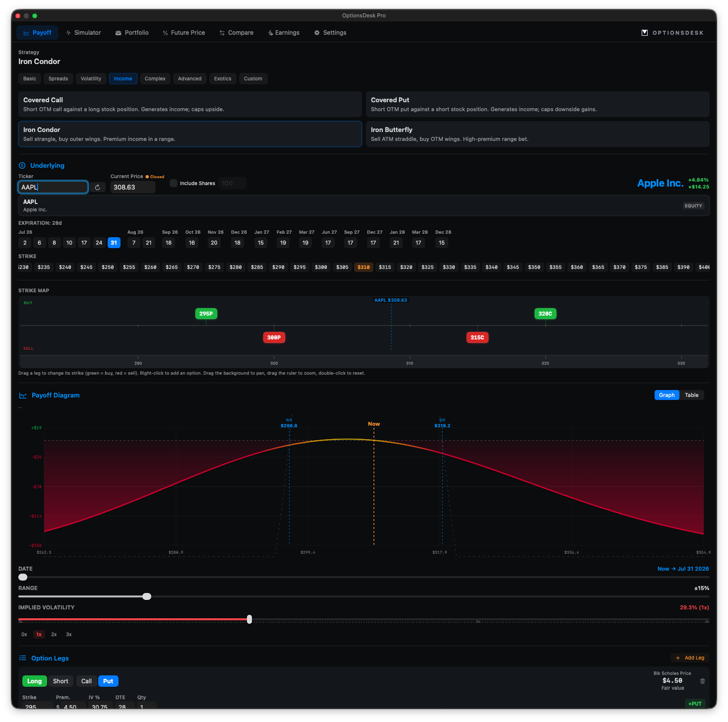Image resolution: width=728 pixels, height=722 pixels.
Task: Set the leg to Short
Action: tap(61, 681)
